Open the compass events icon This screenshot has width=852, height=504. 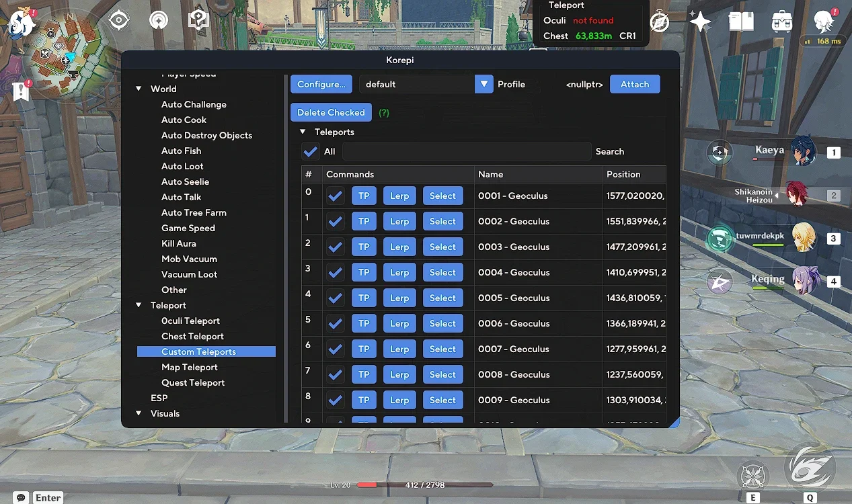660,22
